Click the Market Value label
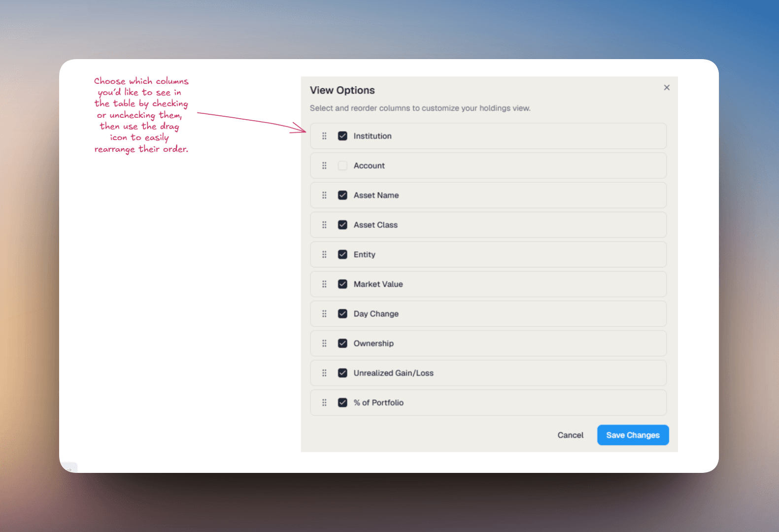The width and height of the screenshot is (779, 532). click(378, 284)
